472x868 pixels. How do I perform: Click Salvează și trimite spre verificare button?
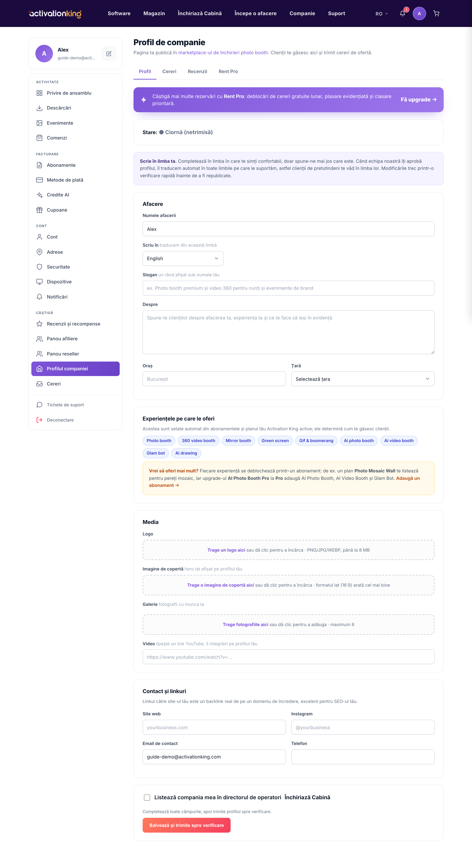point(186,825)
